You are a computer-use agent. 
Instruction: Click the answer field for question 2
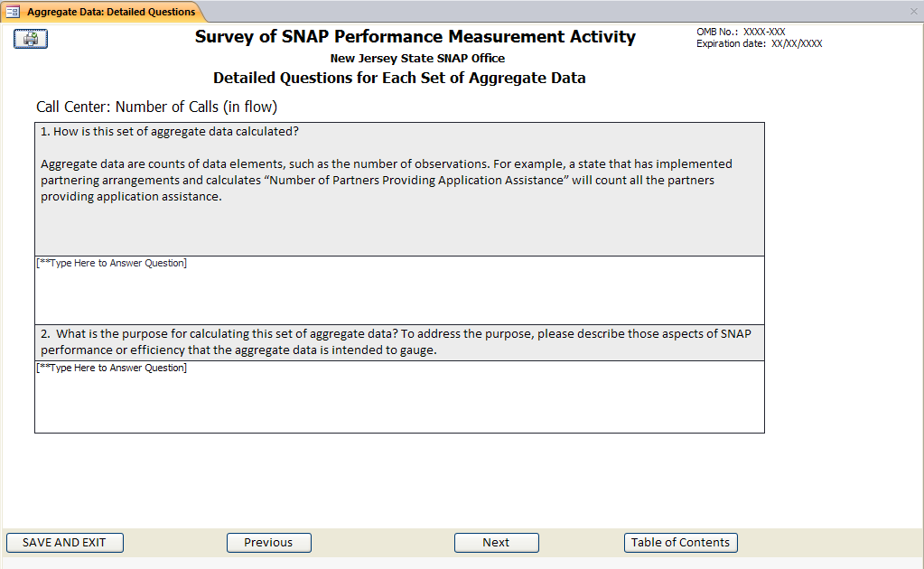pyautogui.click(x=399, y=396)
